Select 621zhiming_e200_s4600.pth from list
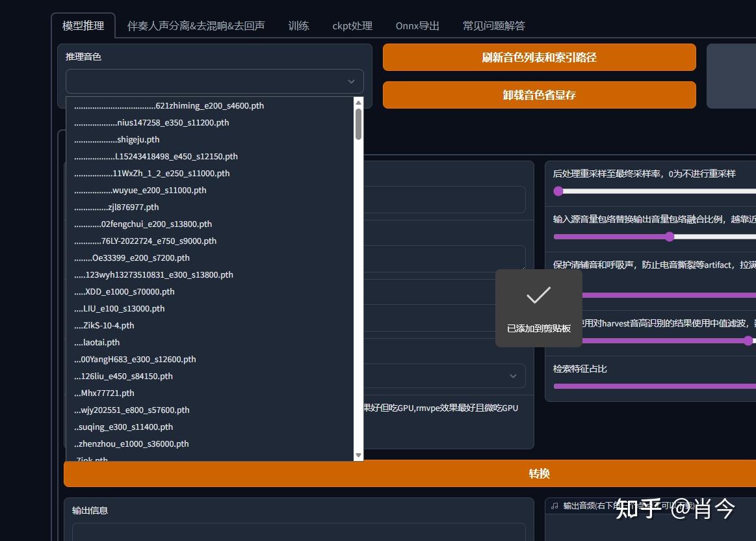The height and width of the screenshot is (541, 756). click(210, 105)
